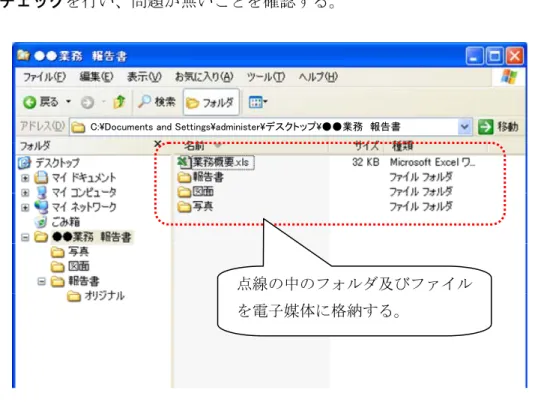
Task: Close the ●●業務 報告書 window
Action: coord(515,56)
